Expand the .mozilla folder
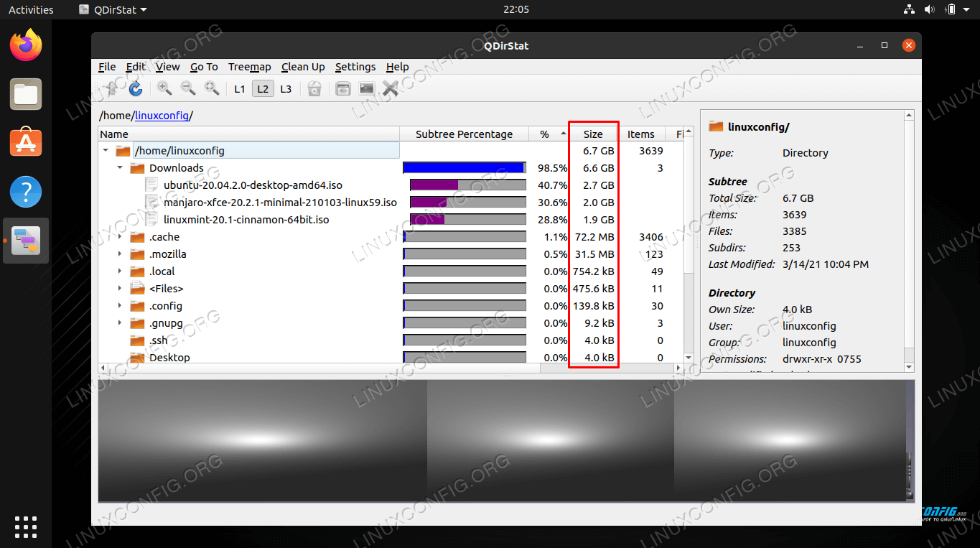Viewport: 980px width, 548px height. (120, 254)
